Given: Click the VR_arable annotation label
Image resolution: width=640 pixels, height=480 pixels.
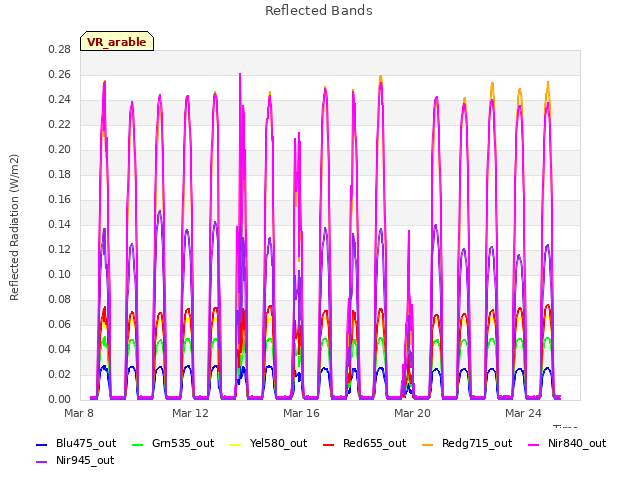Looking at the screenshot, I should point(117,42).
